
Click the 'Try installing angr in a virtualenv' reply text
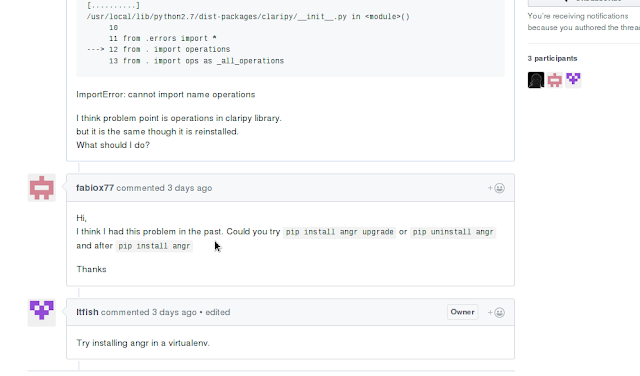click(x=143, y=343)
